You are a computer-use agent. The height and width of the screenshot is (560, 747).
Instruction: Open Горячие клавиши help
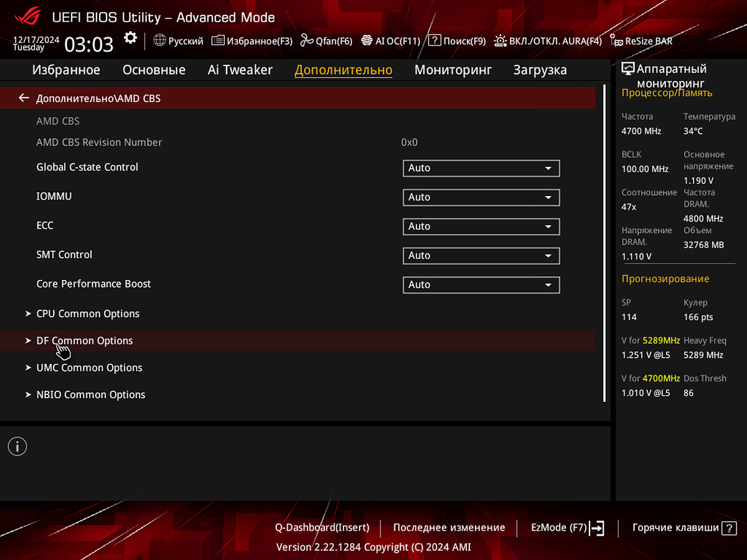click(x=684, y=528)
